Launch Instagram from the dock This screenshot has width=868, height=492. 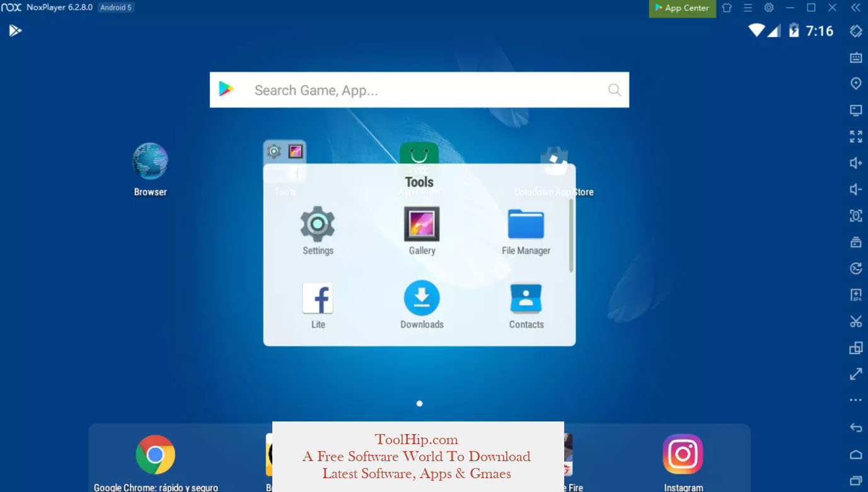(683, 454)
